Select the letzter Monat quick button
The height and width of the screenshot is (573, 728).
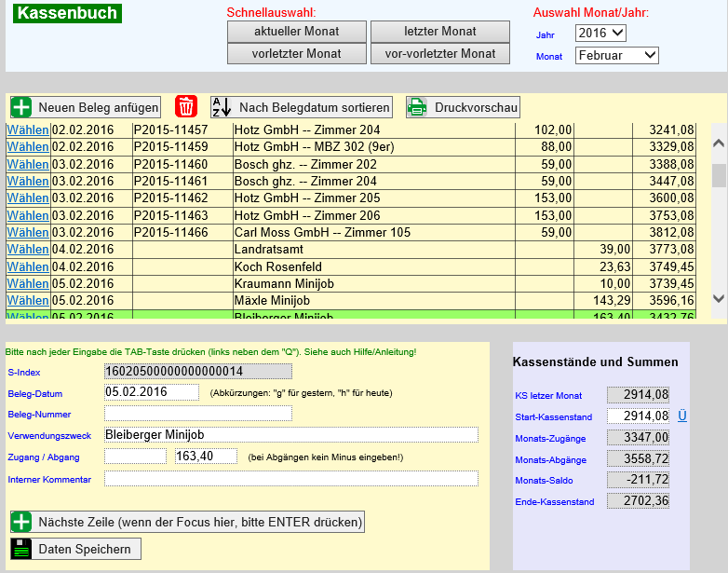440,32
